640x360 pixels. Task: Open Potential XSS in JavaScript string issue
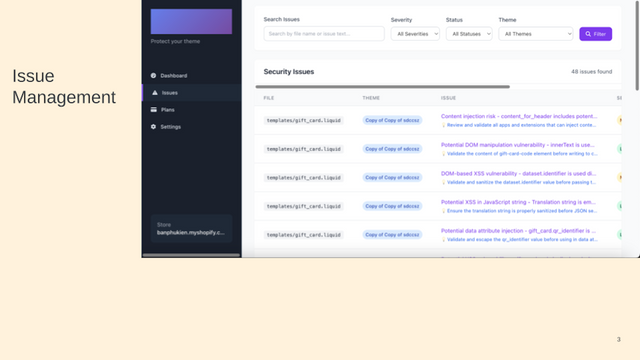click(x=518, y=202)
